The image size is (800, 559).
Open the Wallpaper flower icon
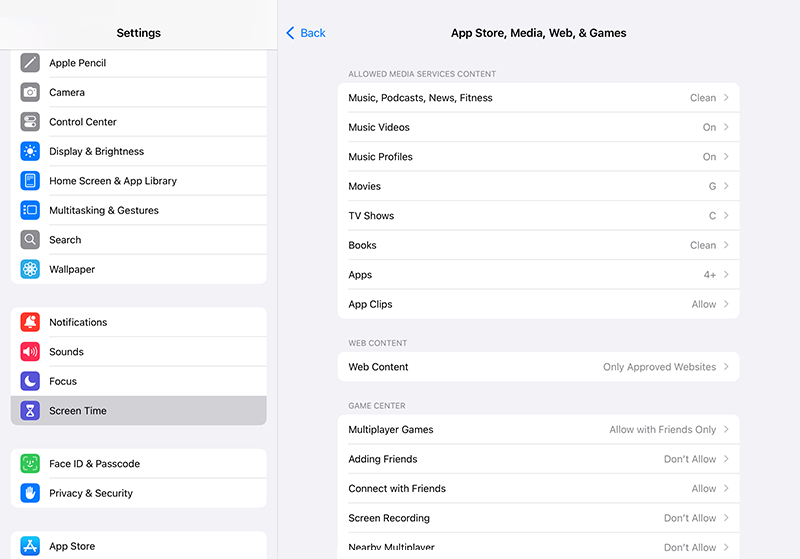30,269
